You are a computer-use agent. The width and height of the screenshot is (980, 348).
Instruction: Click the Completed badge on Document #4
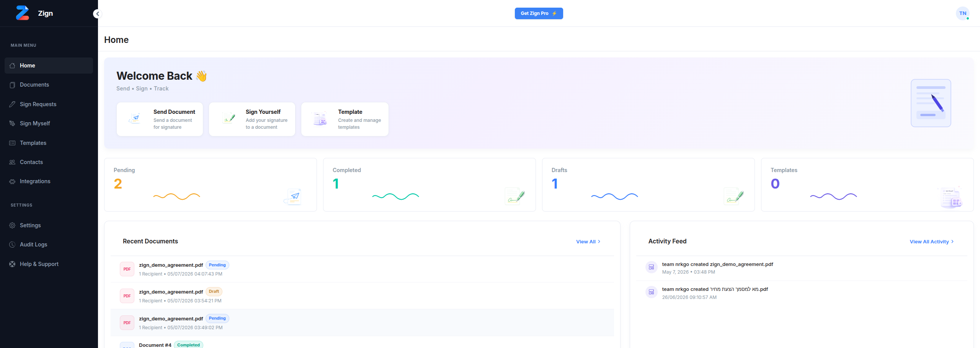click(x=188, y=345)
